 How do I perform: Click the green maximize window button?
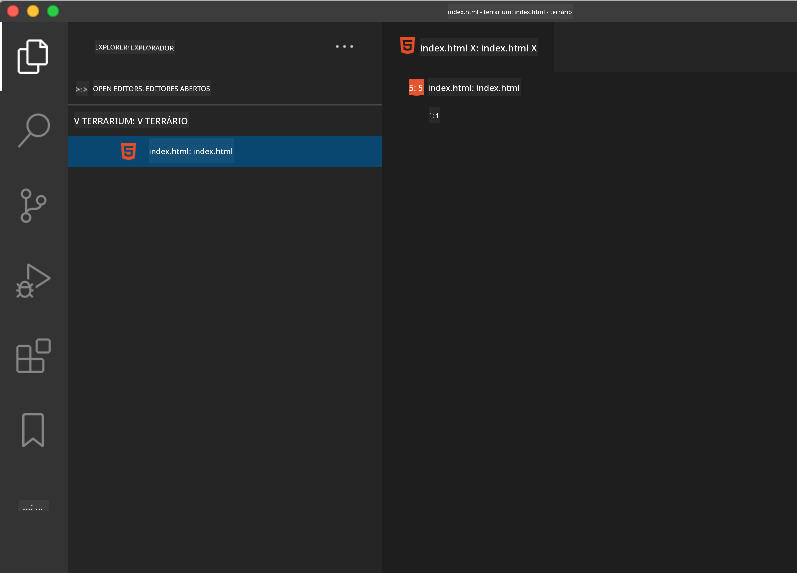click(53, 11)
